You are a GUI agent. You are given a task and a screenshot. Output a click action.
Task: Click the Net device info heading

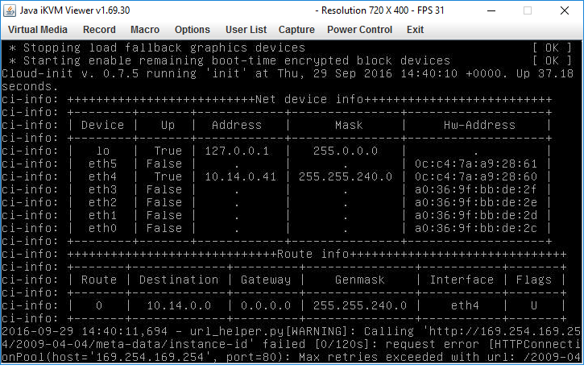pos(309,99)
